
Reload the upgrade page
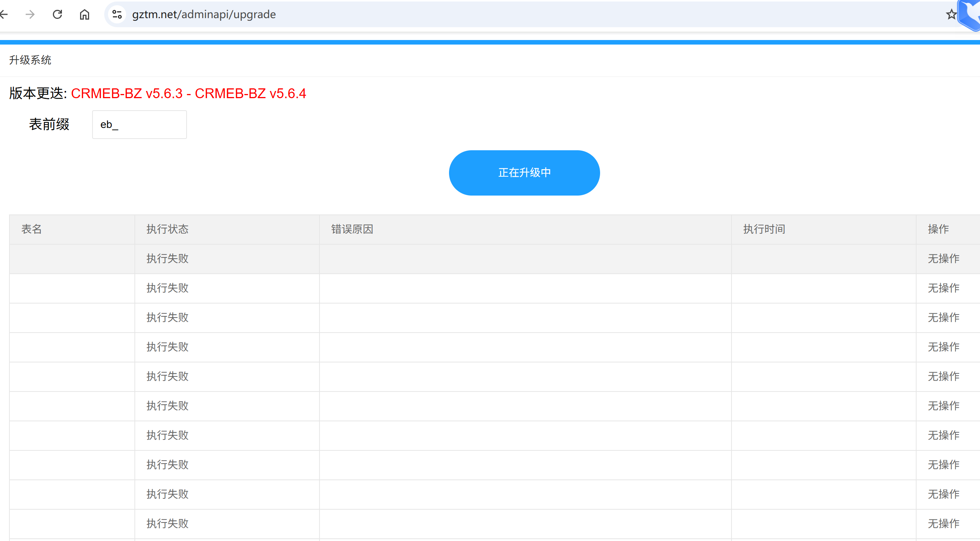(57, 14)
